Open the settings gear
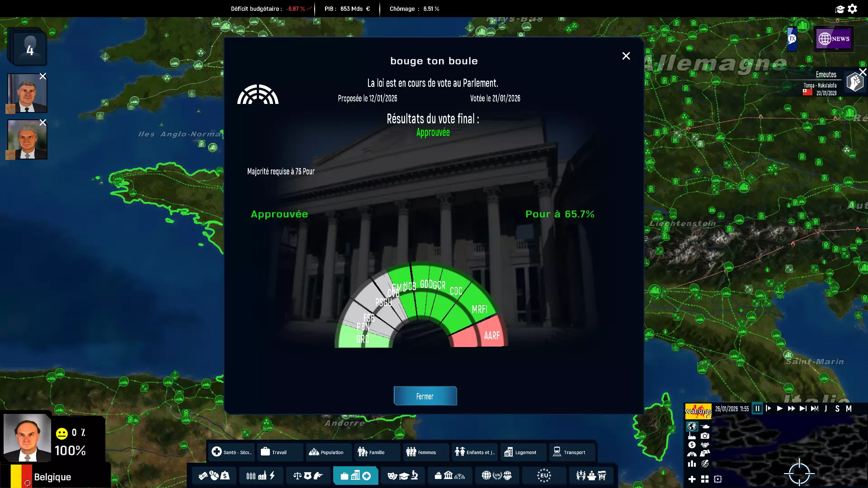This screenshot has height=488, width=868. point(853,9)
